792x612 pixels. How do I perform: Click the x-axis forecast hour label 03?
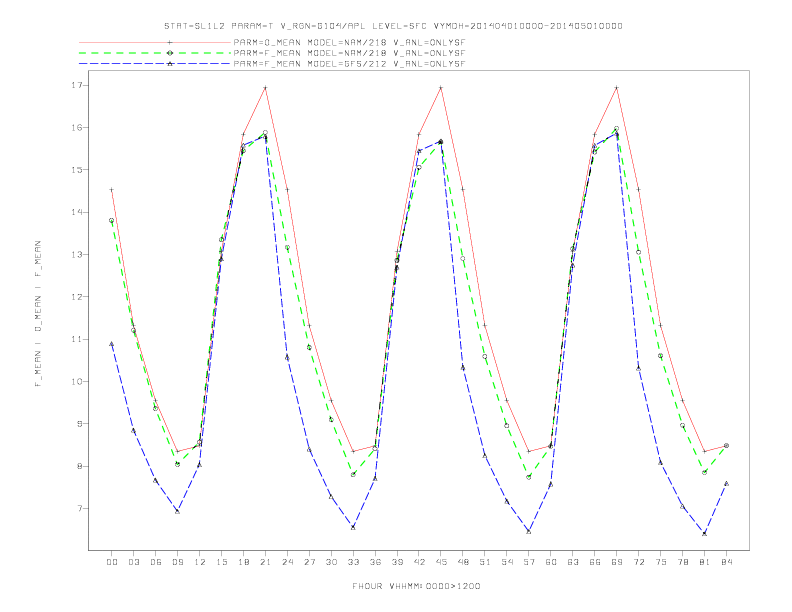(134, 562)
